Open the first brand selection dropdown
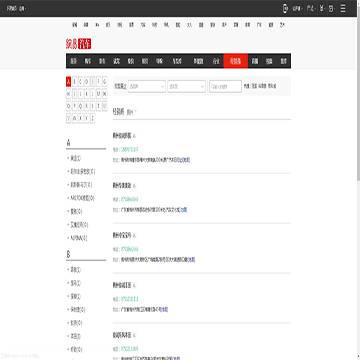Viewport: 360px width, 360px height. point(147,86)
